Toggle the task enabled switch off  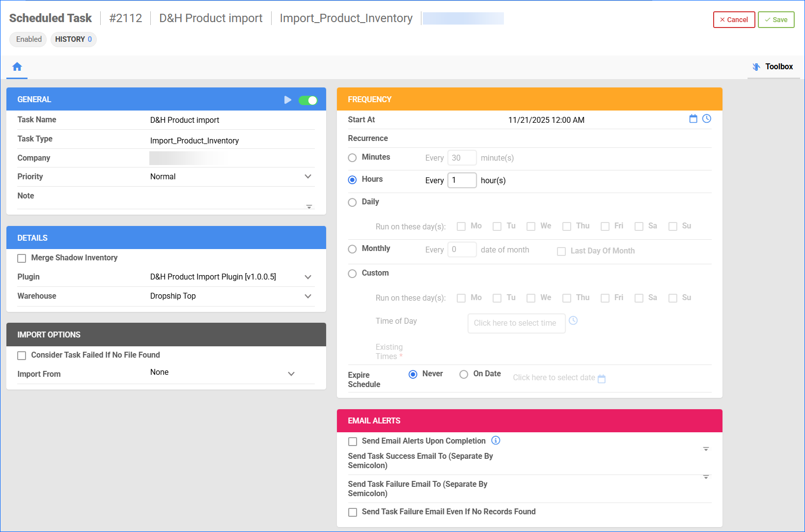[308, 100]
